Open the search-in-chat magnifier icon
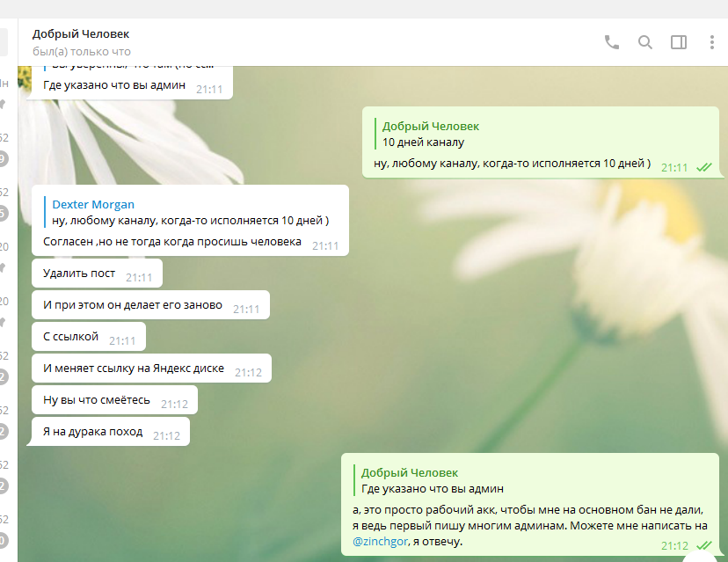Image resolution: width=728 pixels, height=562 pixels. pyautogui.click(x=644, y=42)
